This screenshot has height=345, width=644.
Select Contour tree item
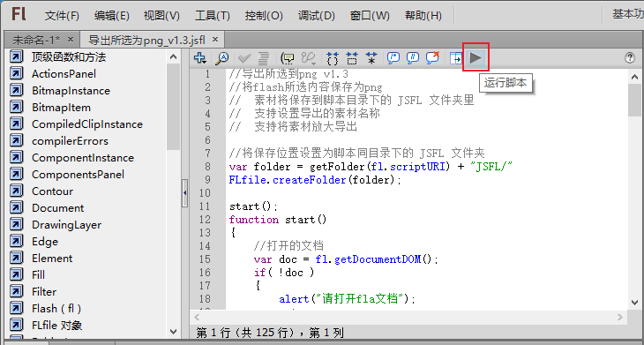point(53,191)
